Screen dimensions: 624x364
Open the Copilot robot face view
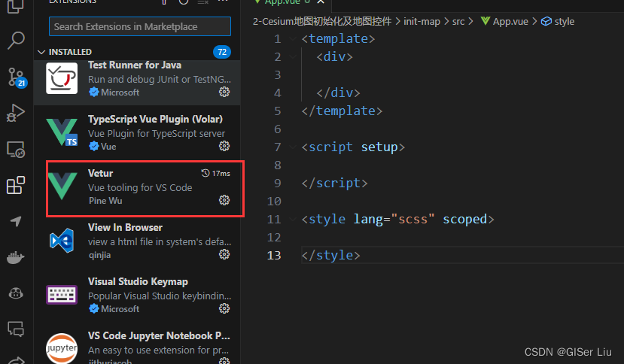coord(16,293)
